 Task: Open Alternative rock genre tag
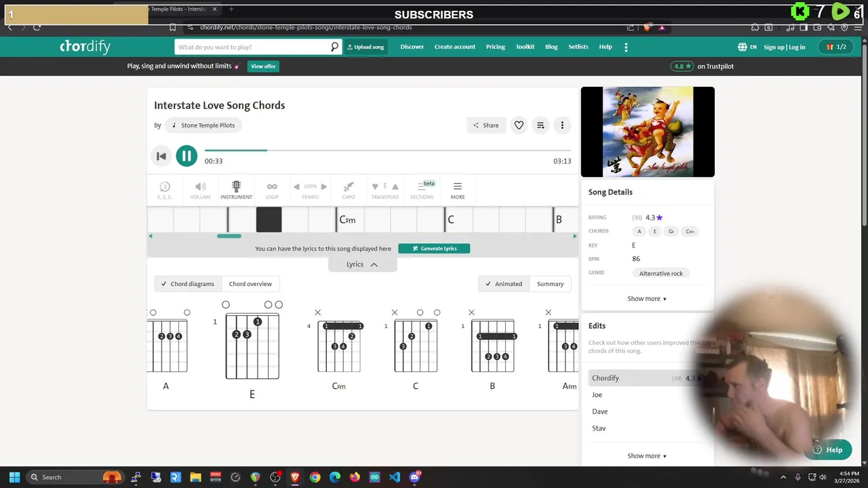[660, 273]
